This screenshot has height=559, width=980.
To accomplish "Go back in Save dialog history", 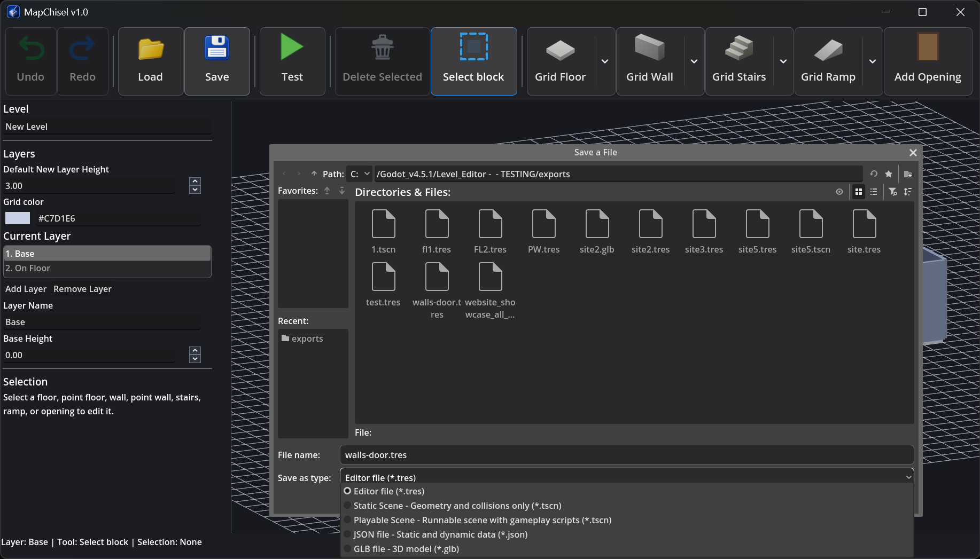I will (x=284, y=174).
